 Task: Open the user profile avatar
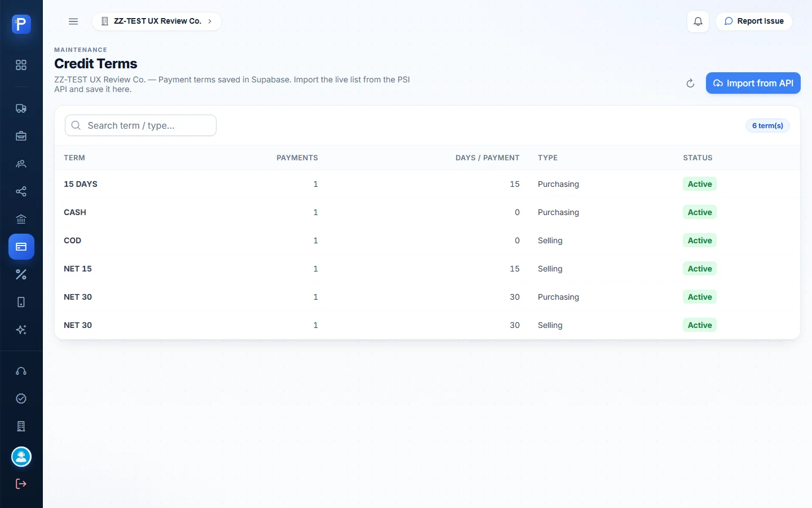tap(21, 457)
